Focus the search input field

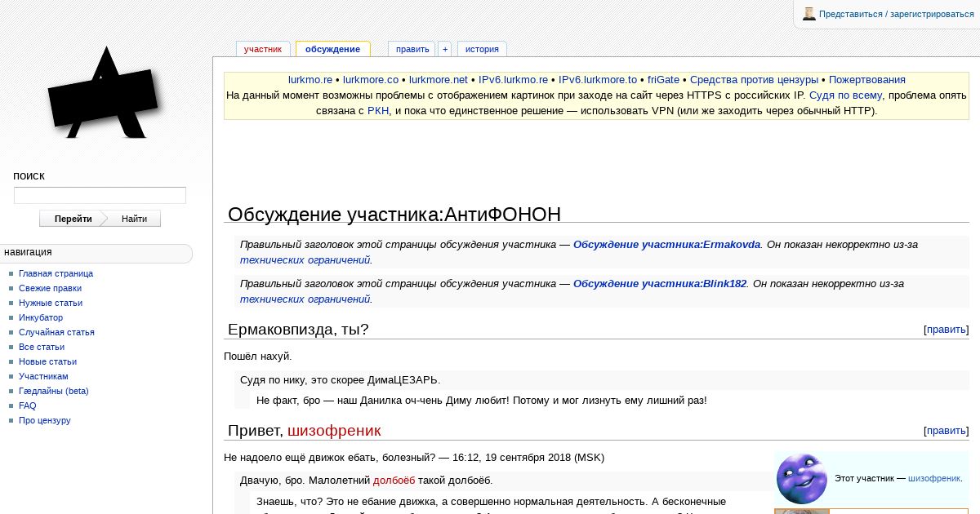tap(100, 195)
